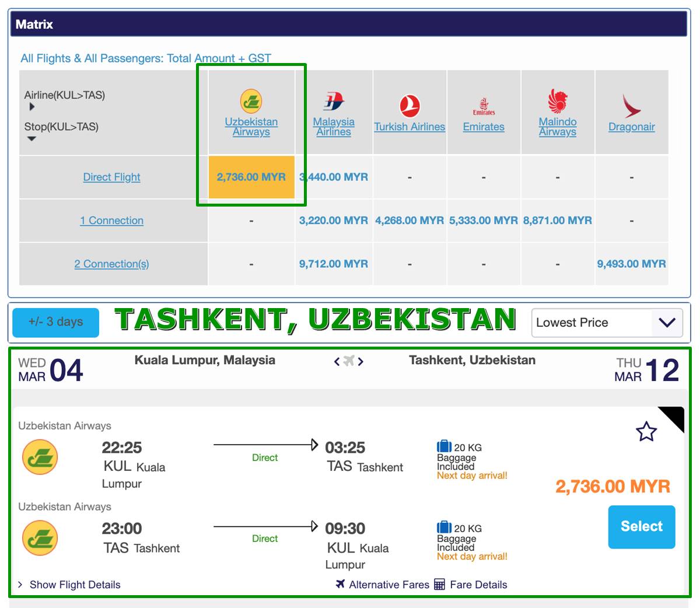
Task: Click the Dragonair logo in the matrix
Action: pyautogui.click(x=632, y=106)
